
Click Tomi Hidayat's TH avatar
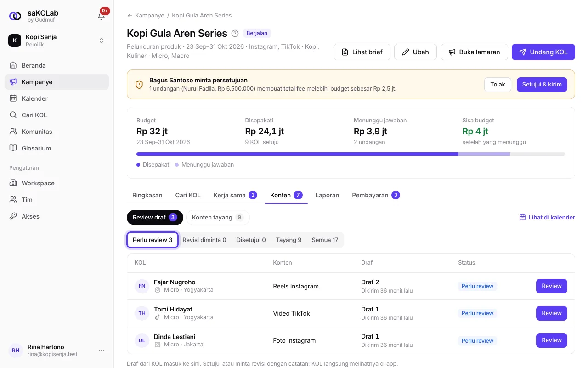[142, 313]
